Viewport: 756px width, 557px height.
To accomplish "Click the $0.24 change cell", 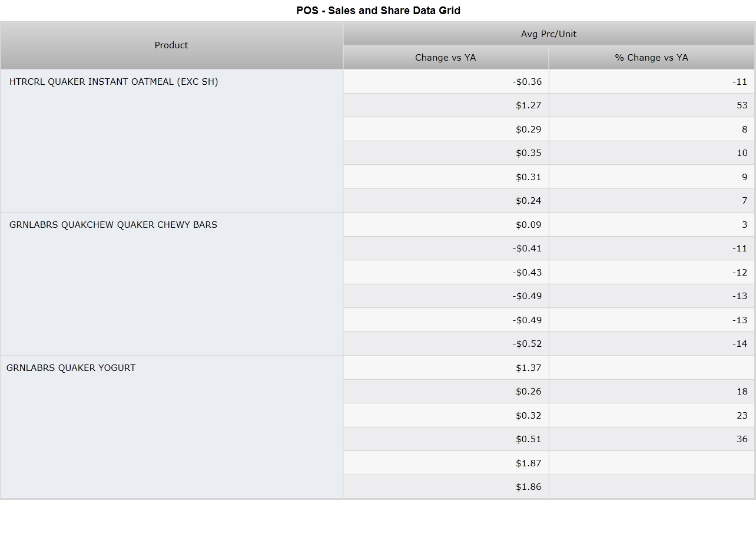I will (446, 201).
